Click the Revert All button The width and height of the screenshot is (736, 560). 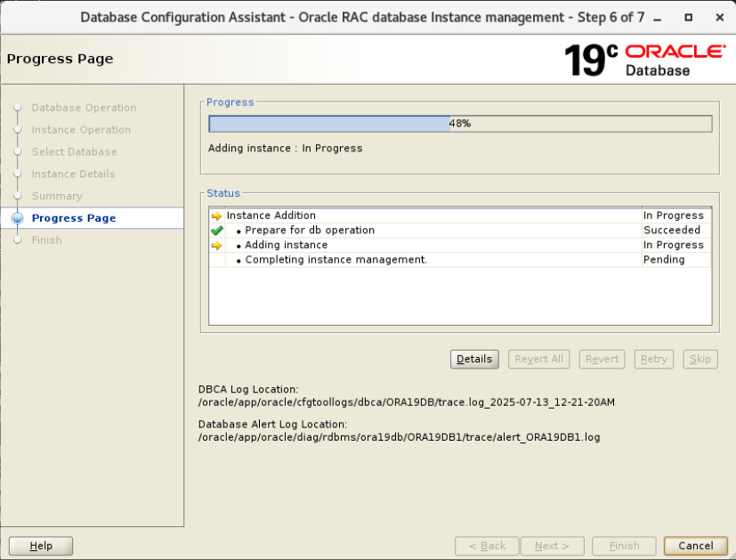pyautogui.click(x=538, y=359)
